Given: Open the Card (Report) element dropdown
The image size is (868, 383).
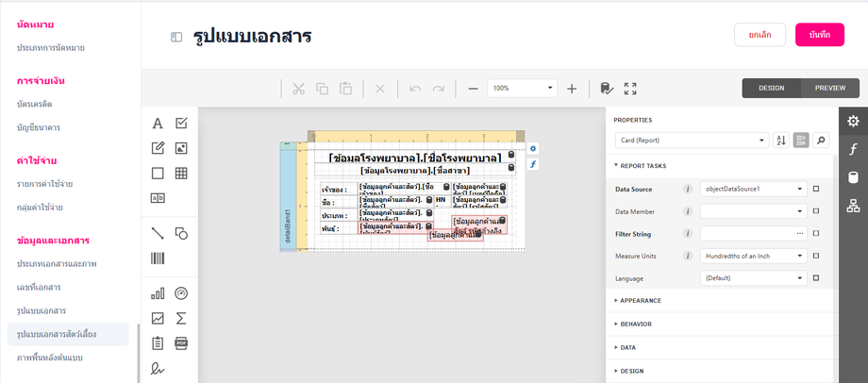Looking at the screenshot, I should (x=692, y=141).
